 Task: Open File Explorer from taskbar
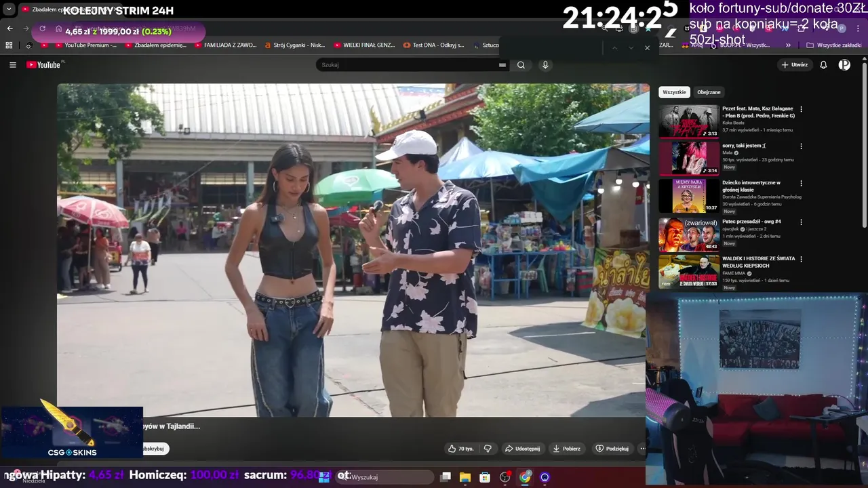coord(465,477)
